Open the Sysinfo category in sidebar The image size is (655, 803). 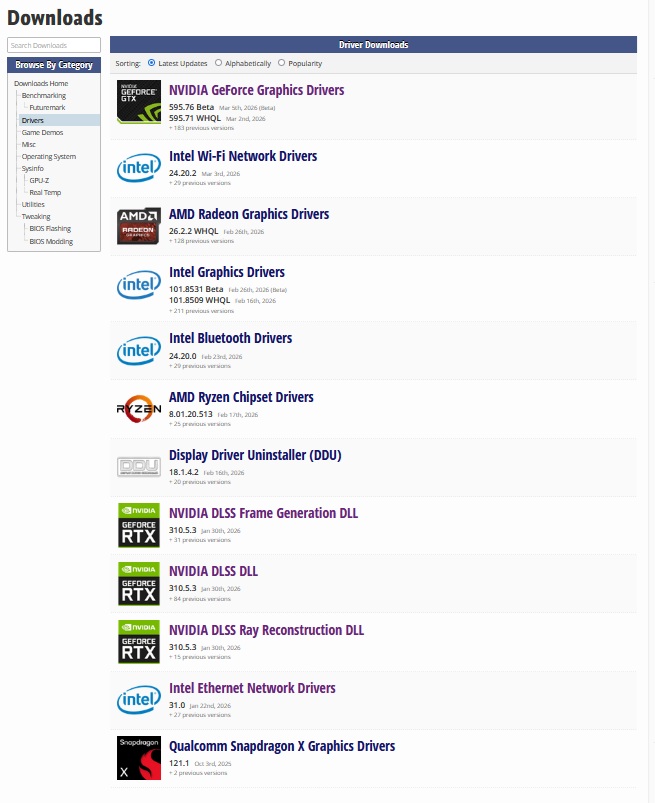(x=33, y=169)
